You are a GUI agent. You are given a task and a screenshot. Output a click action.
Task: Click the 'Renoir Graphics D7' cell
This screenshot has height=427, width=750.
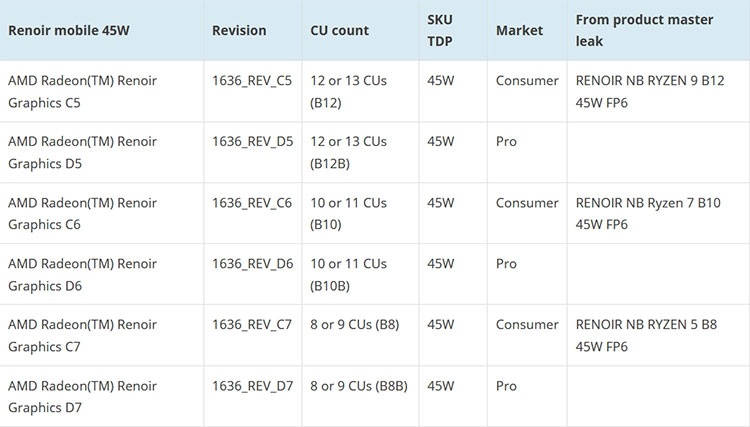82,396
